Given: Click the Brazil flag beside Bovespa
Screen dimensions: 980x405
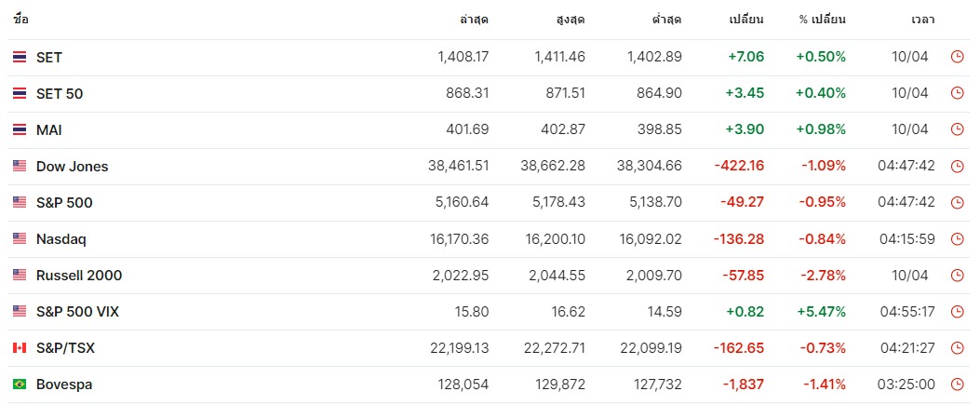Looking at the screenshot, I should click(x=20, y=385).
